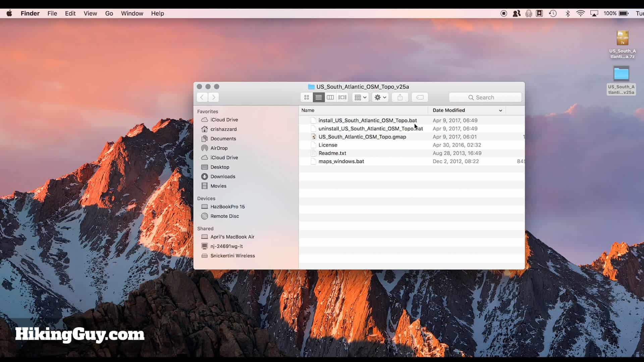Screen dimensions: 644x362
Task: Go back with the back arrow
Action: tap(202, 98)
